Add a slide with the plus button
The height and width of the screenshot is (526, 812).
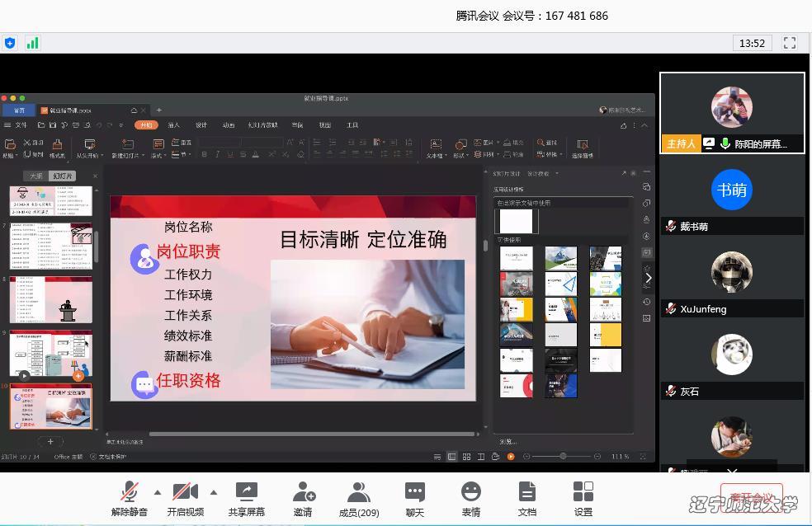point(50,442)
